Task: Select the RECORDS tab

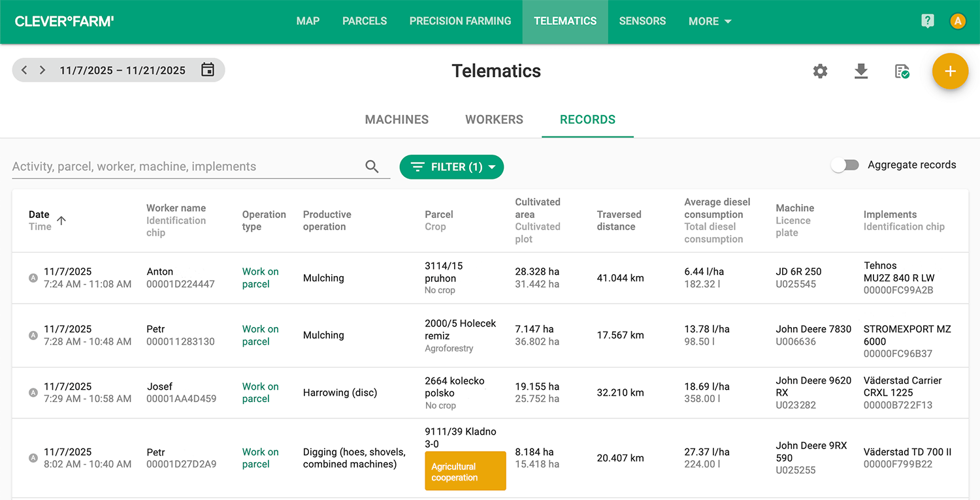Action: tap(587, 119)
